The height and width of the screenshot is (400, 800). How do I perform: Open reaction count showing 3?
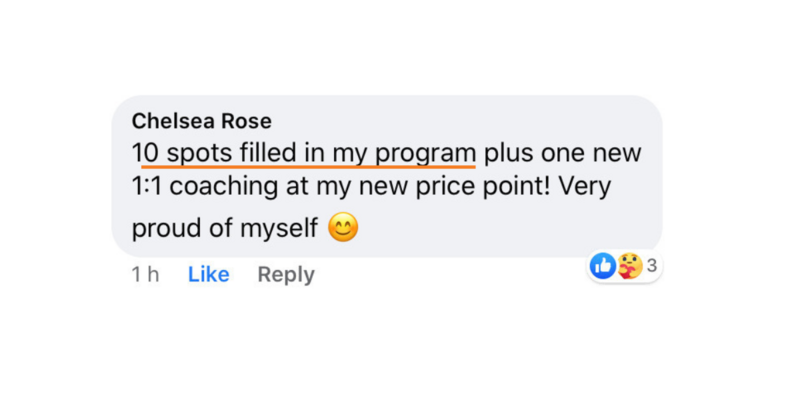point(652,266)
